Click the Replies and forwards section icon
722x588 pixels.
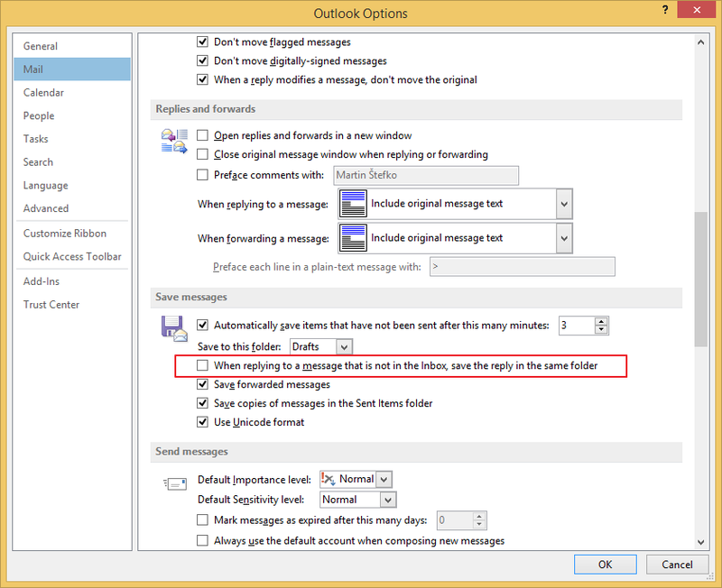point(174,142)
